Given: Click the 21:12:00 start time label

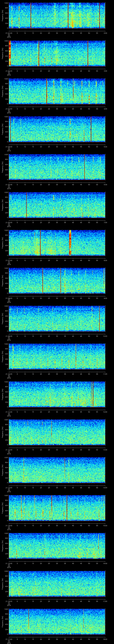Looking at the screenshot, I should (9, 450).
